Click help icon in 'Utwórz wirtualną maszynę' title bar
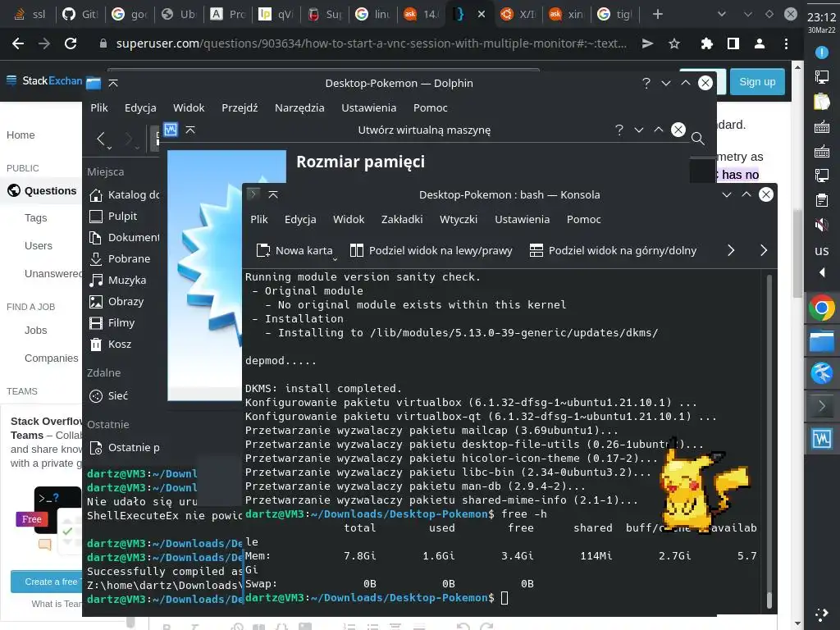Viewport: 840px width, 630px height. pyautogui.click(x=619, y=130)
